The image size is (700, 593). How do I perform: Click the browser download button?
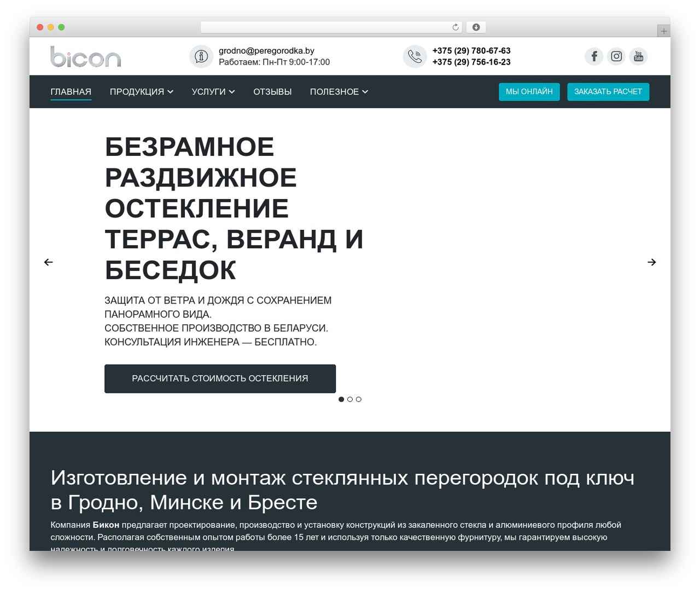tap(476, 27)
